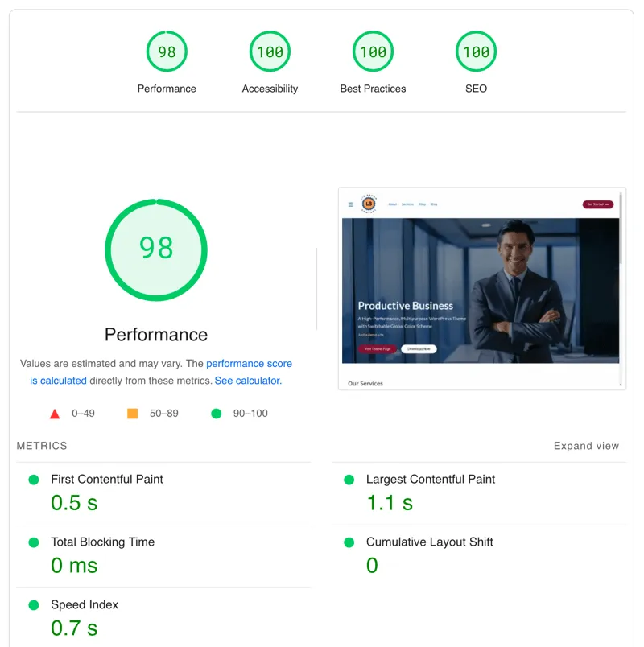644x647 pixels.
Task: Click the Accessibility score gauge 100
Action: click(270, 52)
